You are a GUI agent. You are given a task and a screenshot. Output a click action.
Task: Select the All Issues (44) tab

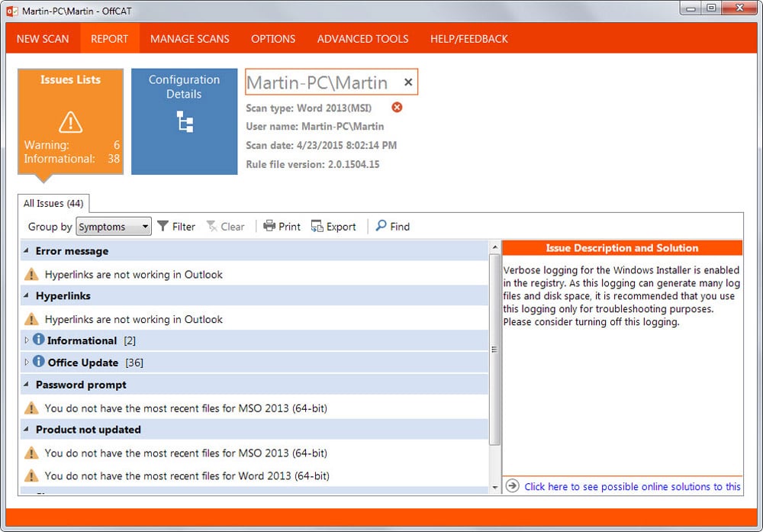pos(53,204)
